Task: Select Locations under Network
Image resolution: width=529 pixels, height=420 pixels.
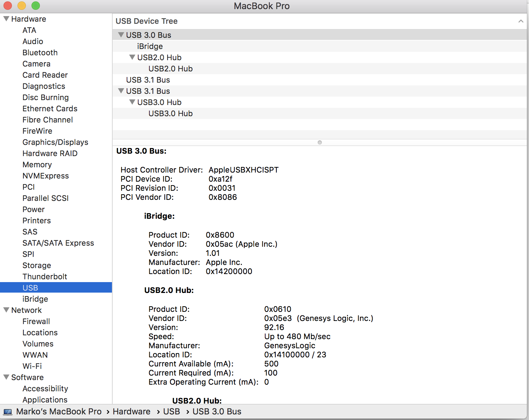Action: tap(40, 332)
